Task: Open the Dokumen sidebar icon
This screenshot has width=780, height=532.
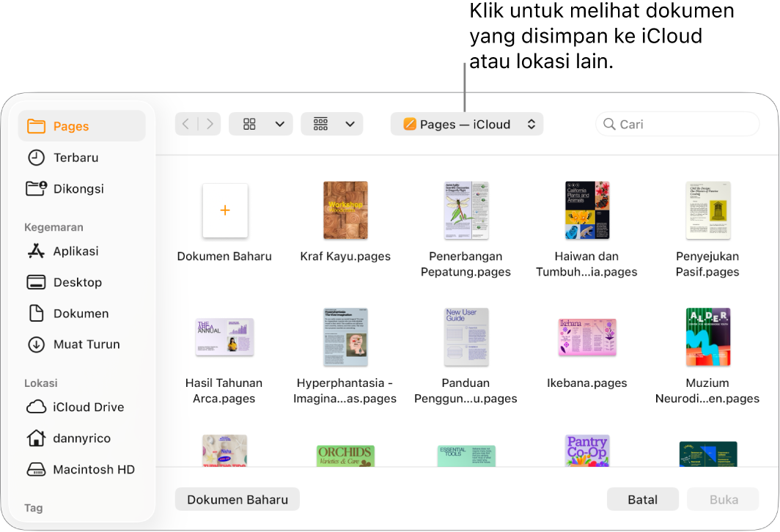Action: 36,313
